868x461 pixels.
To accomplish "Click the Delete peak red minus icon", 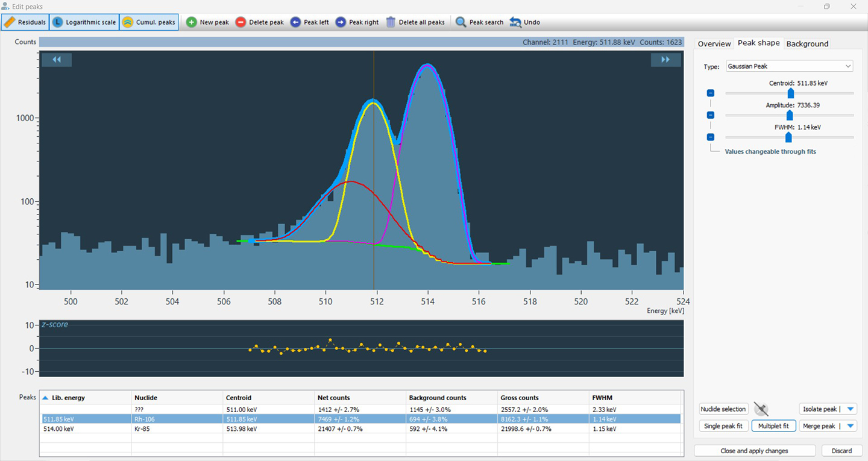I will pos(241,22).
